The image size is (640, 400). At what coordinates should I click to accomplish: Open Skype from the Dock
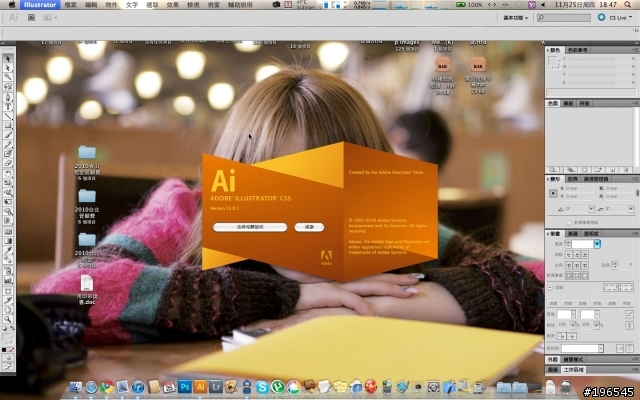(x=262, y=387)
